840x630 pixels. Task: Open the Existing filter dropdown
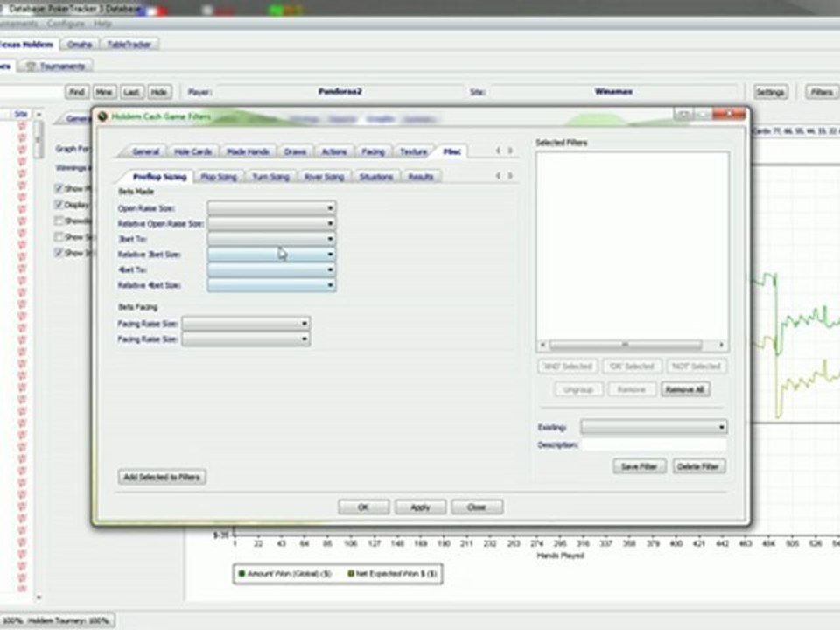point(654,427)
